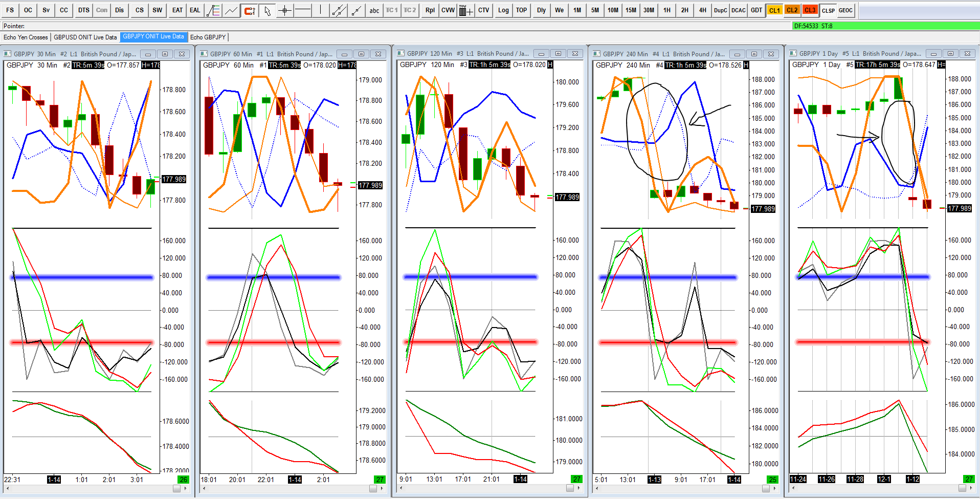Select the GBPJPY ONIT Live Data tab

[x=153, y=36]
